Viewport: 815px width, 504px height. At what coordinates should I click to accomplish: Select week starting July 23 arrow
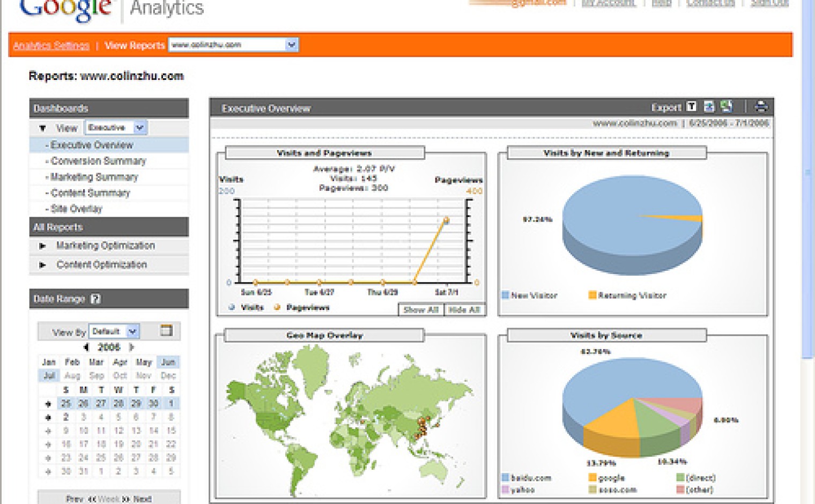48,458
